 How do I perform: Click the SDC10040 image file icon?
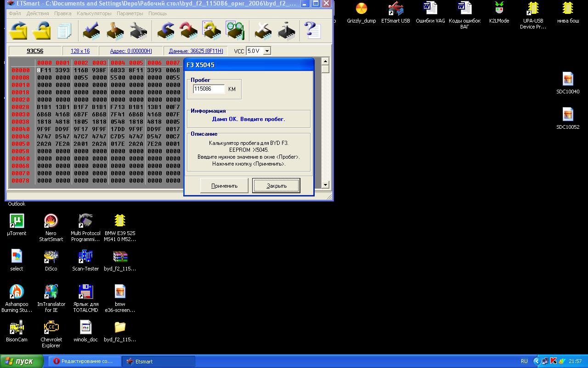(x=568, y=83)
